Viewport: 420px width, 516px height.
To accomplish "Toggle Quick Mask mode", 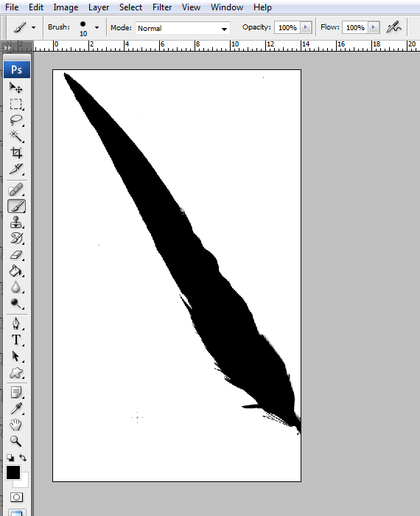I will click(x=16, y=497).
